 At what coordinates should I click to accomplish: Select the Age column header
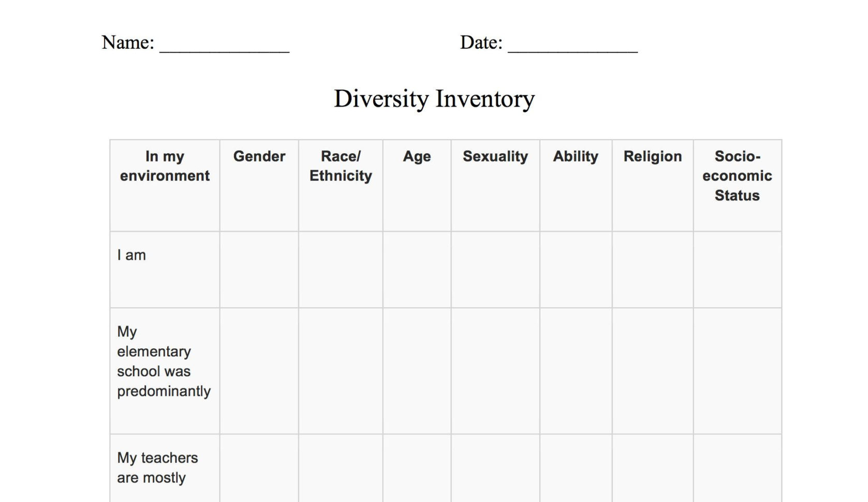pyautogui.click(x=417, y=156)
